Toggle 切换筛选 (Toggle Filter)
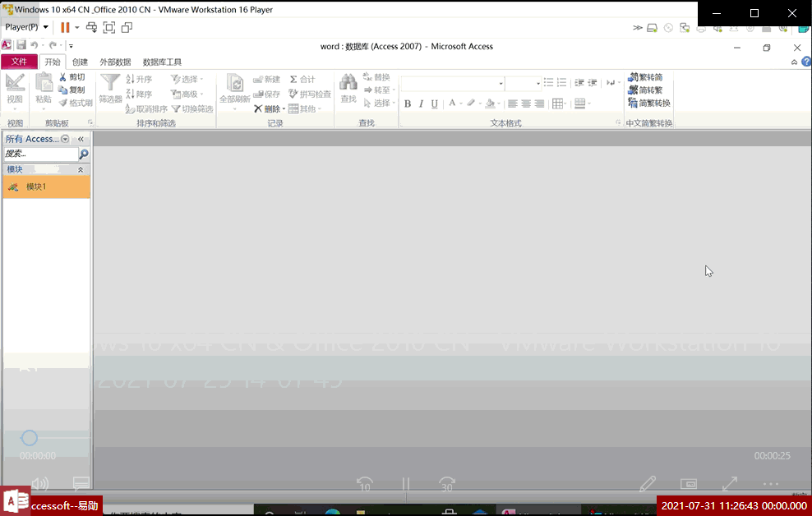The width and height of the screenshot is (812, 516). coord(192,108)
